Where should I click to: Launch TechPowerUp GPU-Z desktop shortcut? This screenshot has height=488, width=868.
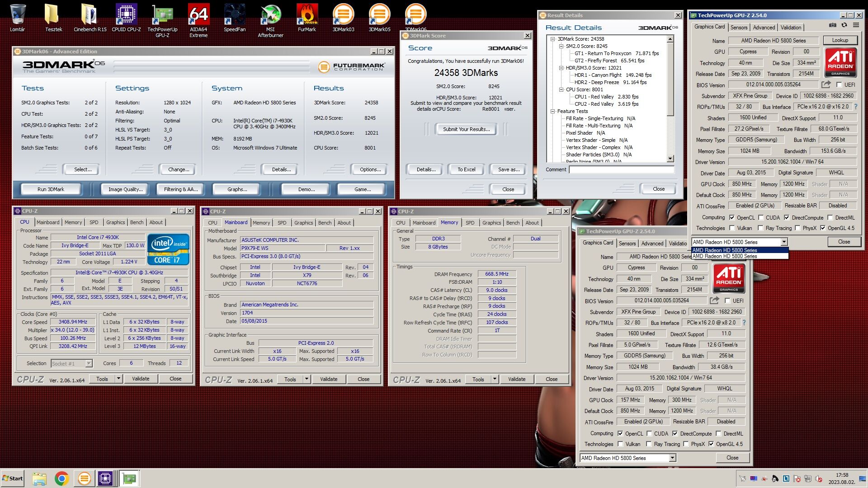click(x=162, y=20)
